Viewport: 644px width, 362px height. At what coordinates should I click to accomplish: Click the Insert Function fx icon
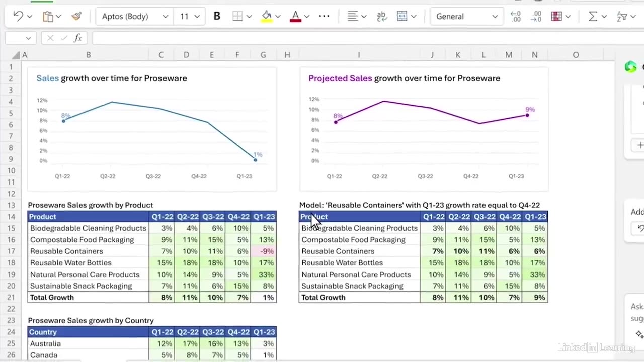78,38
